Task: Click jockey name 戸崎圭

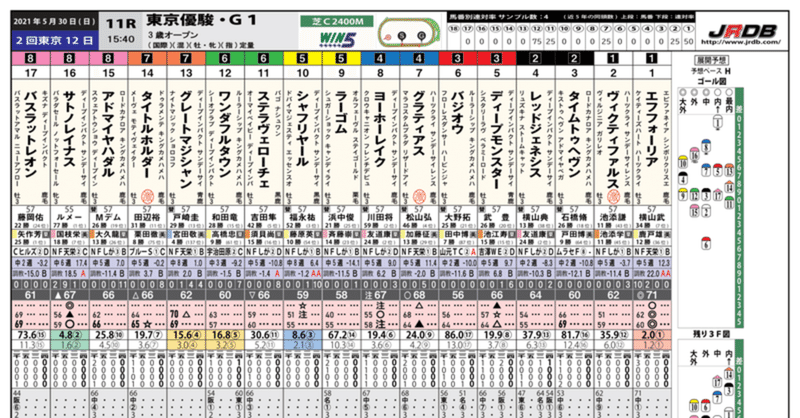Action: pos(186,217)
